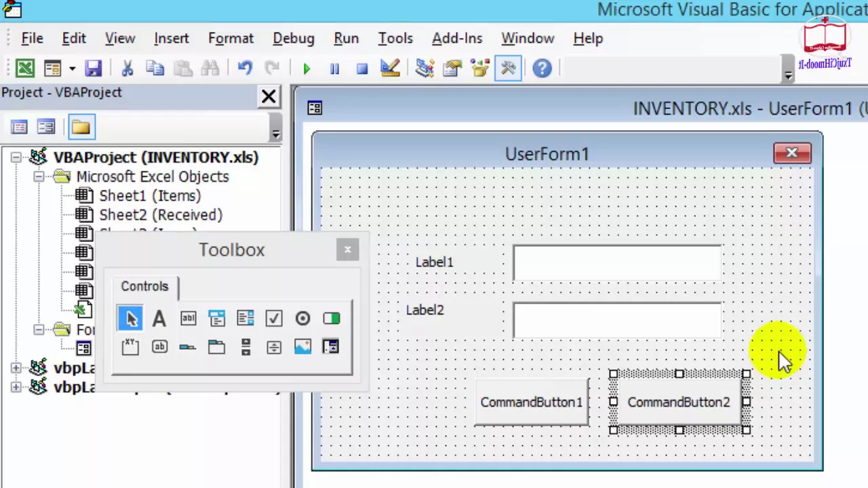The image size is (868, 488).
Task: Select the Label tool in Toolbox
Action: pyautogui.click(x=159, y=318)
